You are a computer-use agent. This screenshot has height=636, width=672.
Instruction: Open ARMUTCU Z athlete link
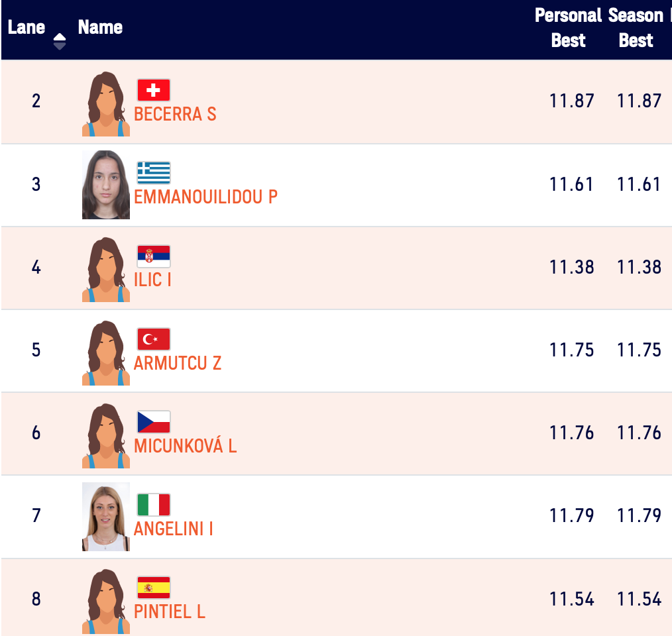coord(178,363)
